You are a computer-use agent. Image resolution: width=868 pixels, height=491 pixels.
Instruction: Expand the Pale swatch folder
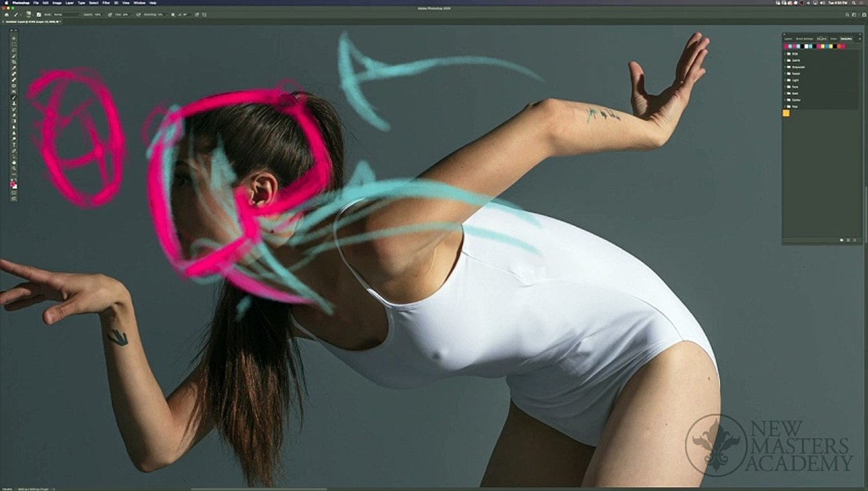(785, 106)
